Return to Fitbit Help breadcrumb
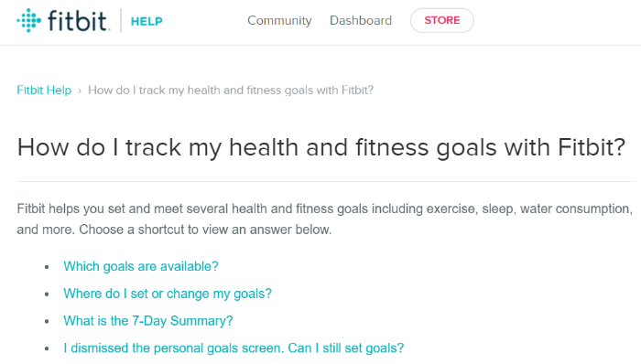 [x=44, y=91]
